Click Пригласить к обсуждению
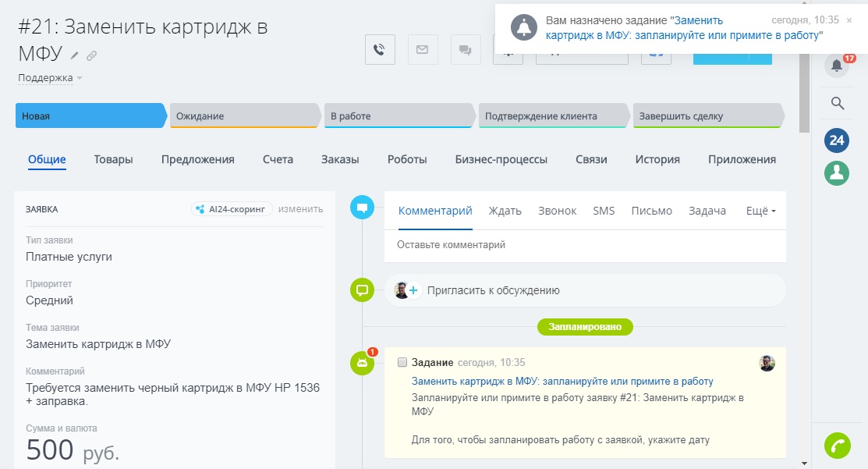Image resolution: width=868 pixels, height=469 pixels. pos(493,290)
